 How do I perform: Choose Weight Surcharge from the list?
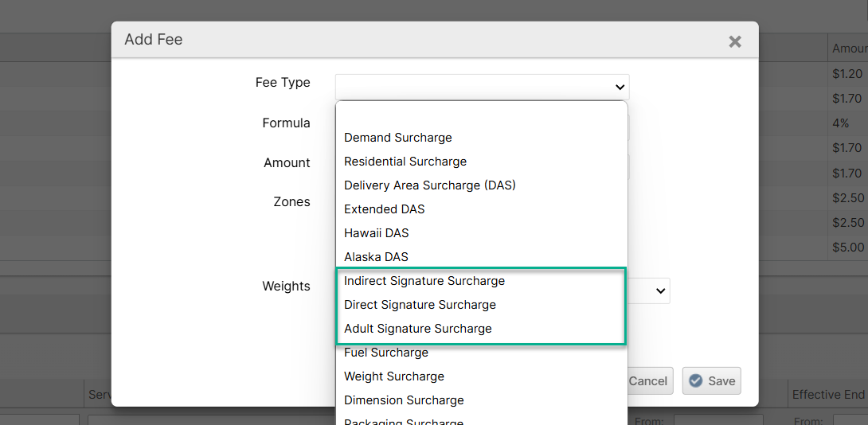(394, 376)
